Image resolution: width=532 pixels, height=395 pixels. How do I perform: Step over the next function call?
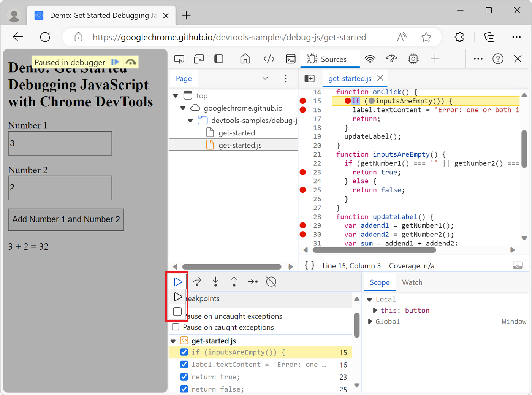click(x=197, y=282)
